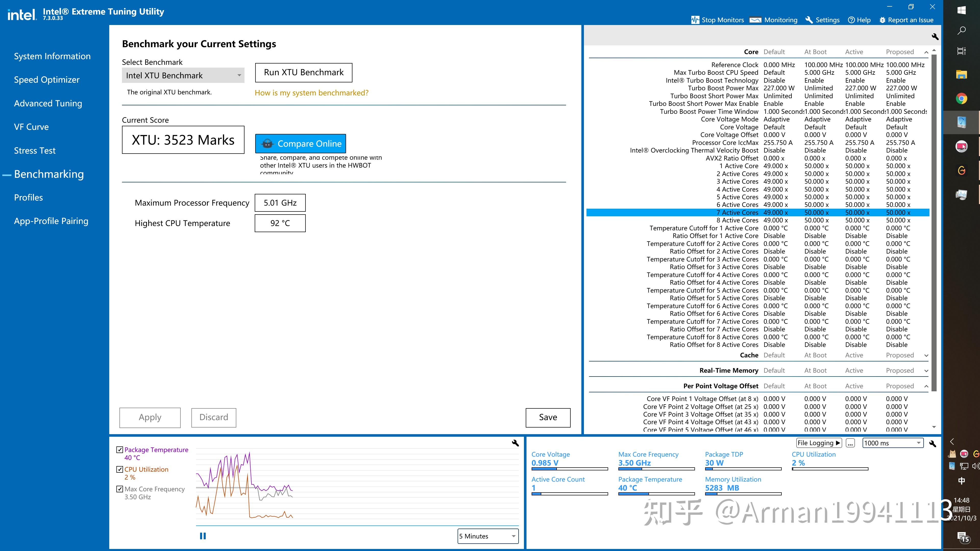Screen dimensions: 980x551
Task: Open the Select Benchmark dropdown
Action: [x=183, y=75]
